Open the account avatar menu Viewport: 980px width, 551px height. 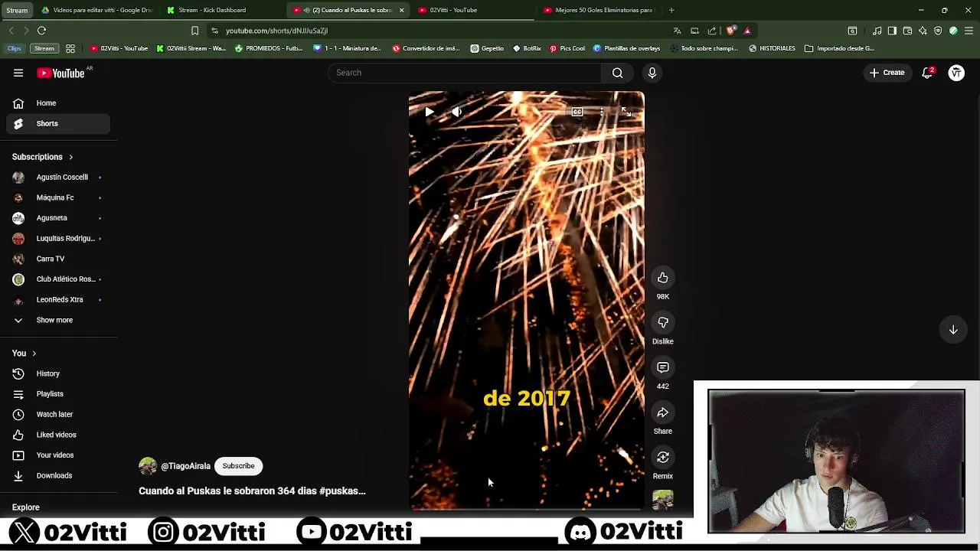(956, 73)
